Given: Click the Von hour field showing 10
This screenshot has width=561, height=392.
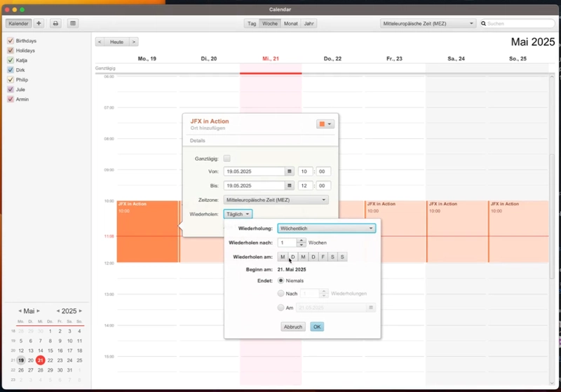Looking at the screenshot, I should click(305, 171).
